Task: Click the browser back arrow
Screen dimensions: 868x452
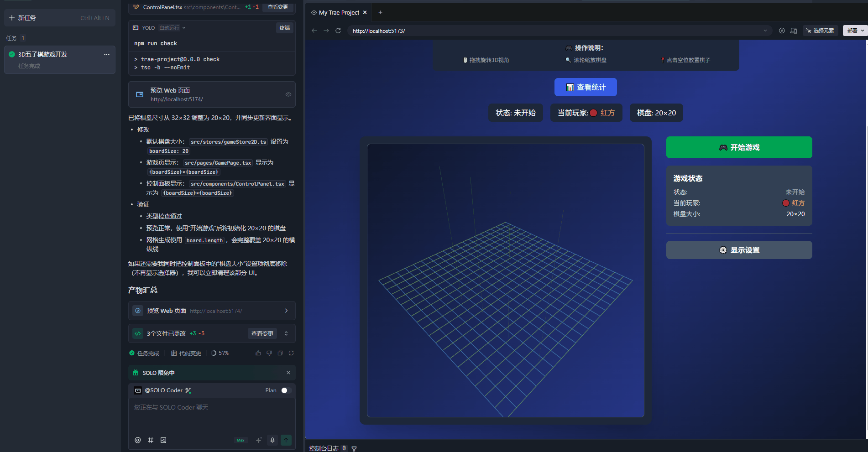Action: tap(314, 31)
